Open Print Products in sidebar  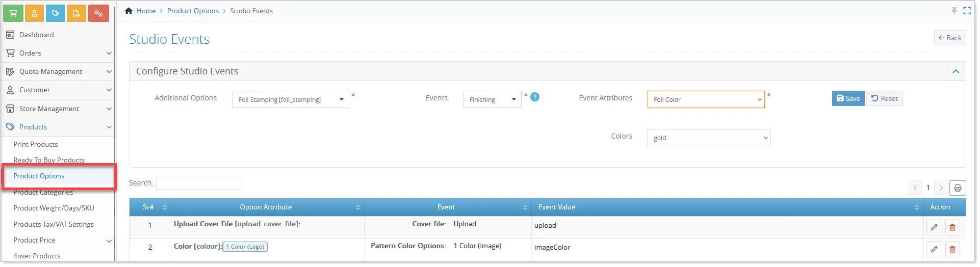click(x=36, y=144)
